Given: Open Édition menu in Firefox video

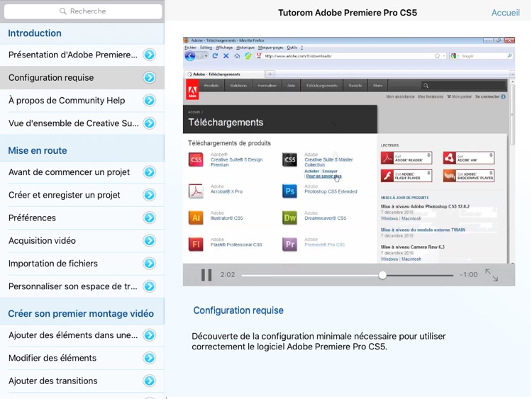Looking at the screenshot, I should pos(206,47).
